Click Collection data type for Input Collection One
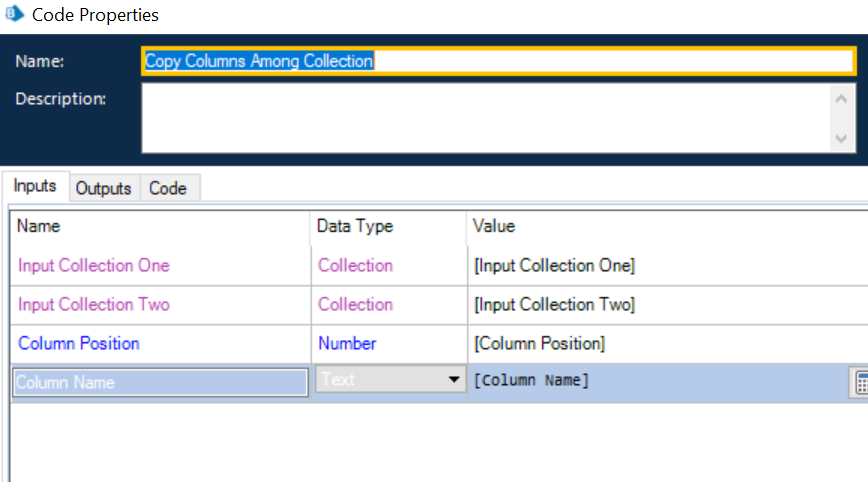The width and height of the screenshot is (868, 482). tap(390, 265)
